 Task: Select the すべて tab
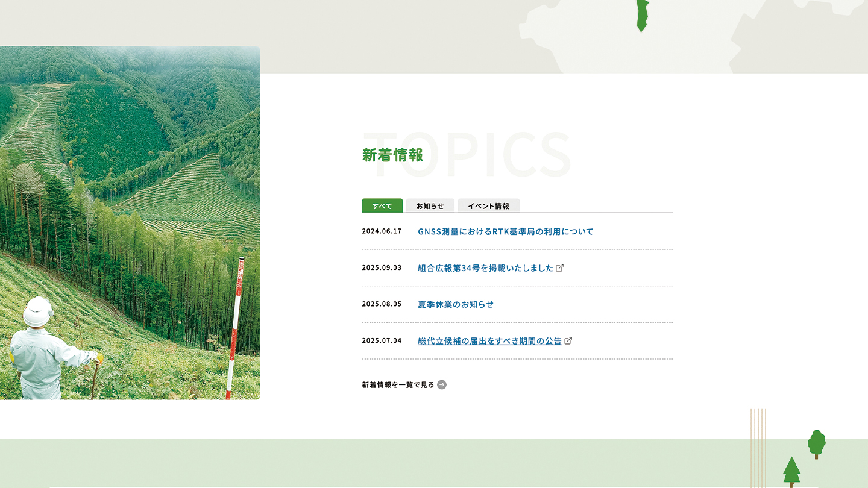click(382, 206)
